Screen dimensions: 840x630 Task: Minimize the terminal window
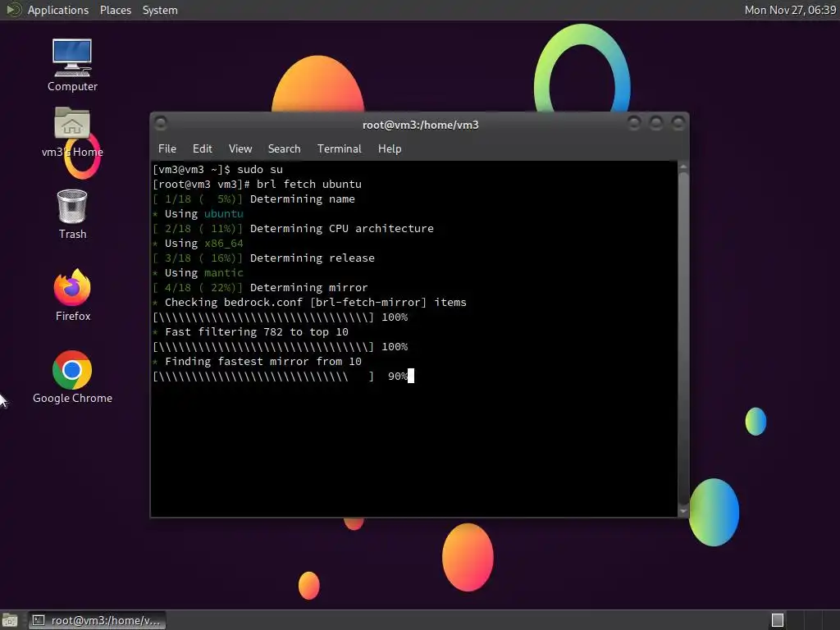pyautogui.click(x=634, y=123)
